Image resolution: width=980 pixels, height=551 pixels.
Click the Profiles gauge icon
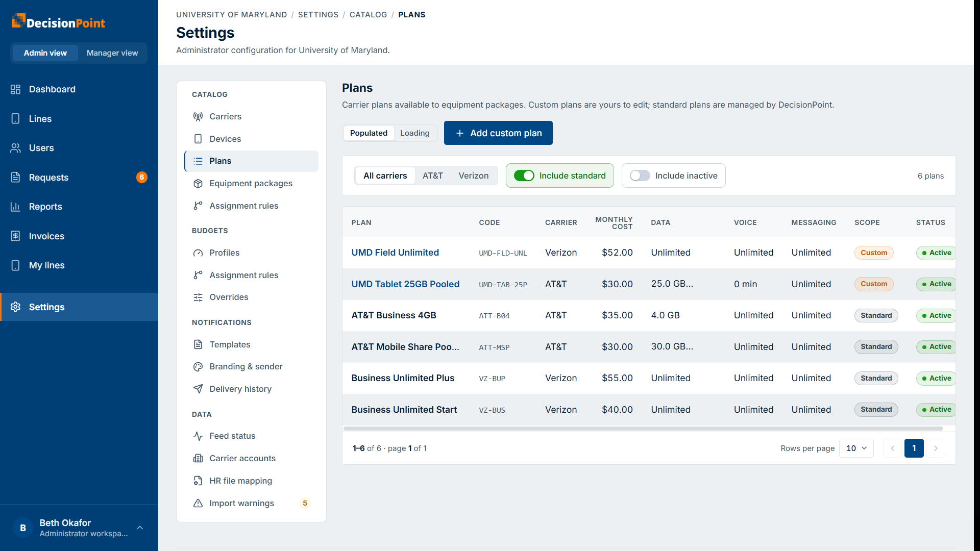pos(198,253)
